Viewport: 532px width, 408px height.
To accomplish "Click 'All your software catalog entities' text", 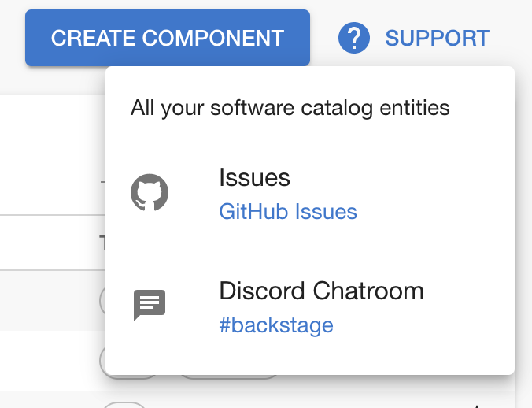I will (290, 108).
